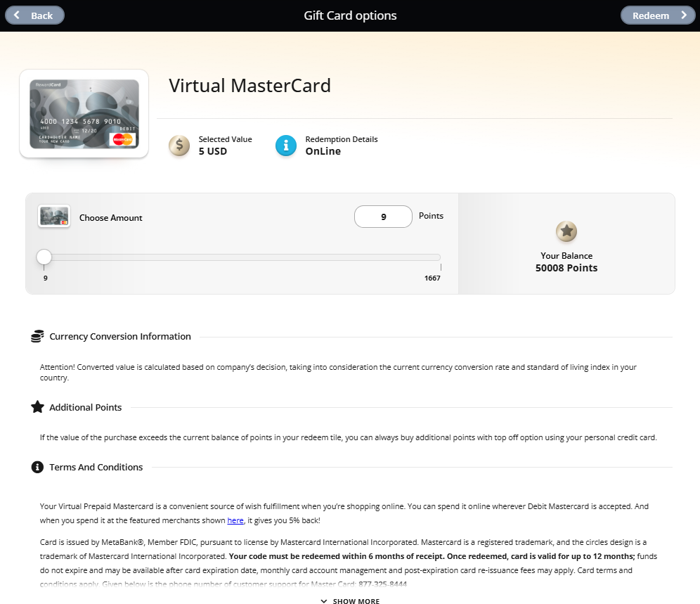Click the star balance icon
The image size is (700, 604).
[x=566, y=231]
